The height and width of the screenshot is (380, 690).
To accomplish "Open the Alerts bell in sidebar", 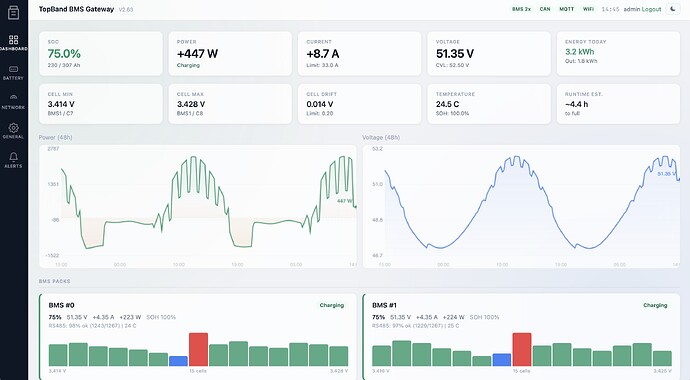I will 14,160.
